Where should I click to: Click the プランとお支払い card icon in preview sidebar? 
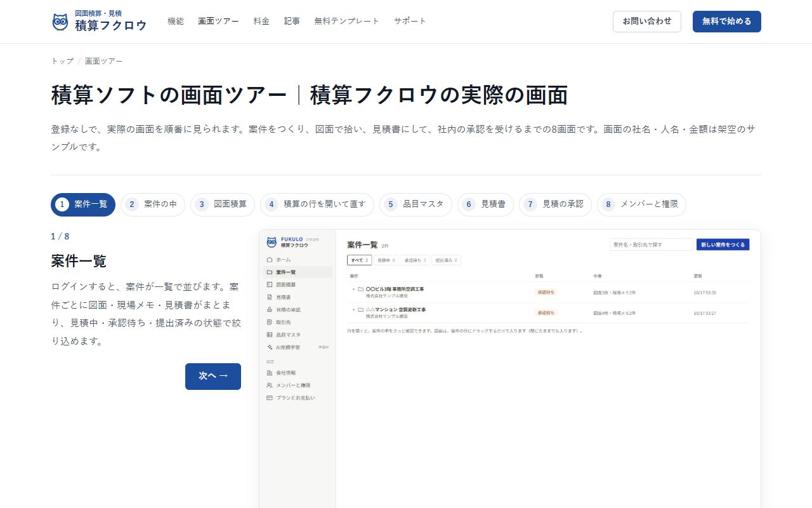tap(270, 398)
